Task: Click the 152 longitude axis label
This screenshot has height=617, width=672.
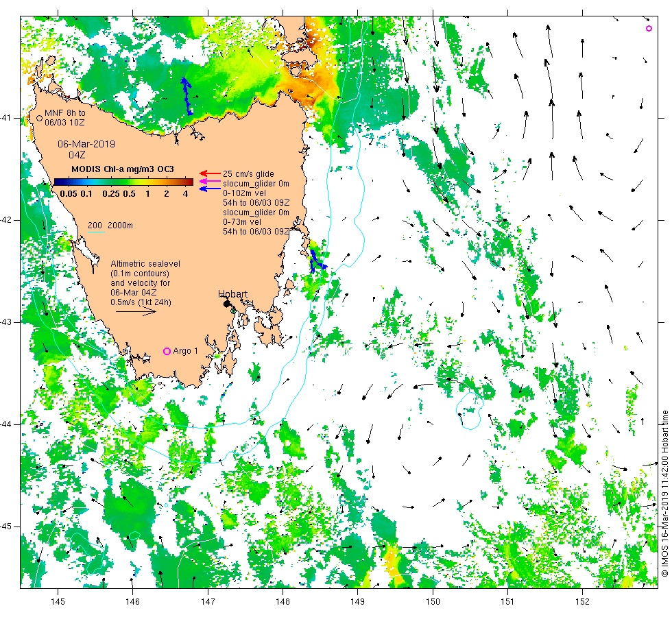Action: pyautogui.click(x=582, y=602)
